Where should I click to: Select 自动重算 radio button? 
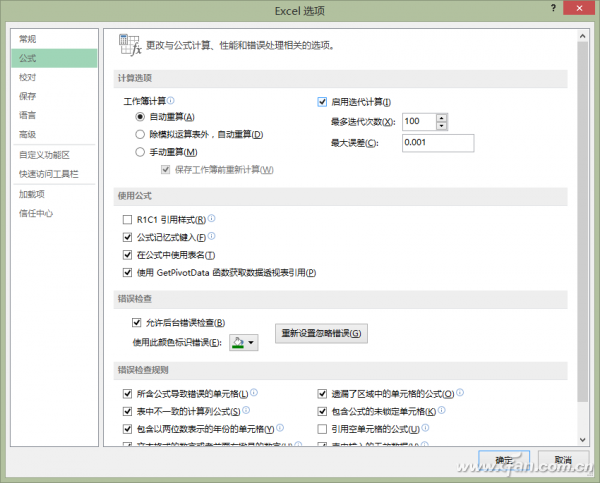pyautogui.click(x=140, y=117)
